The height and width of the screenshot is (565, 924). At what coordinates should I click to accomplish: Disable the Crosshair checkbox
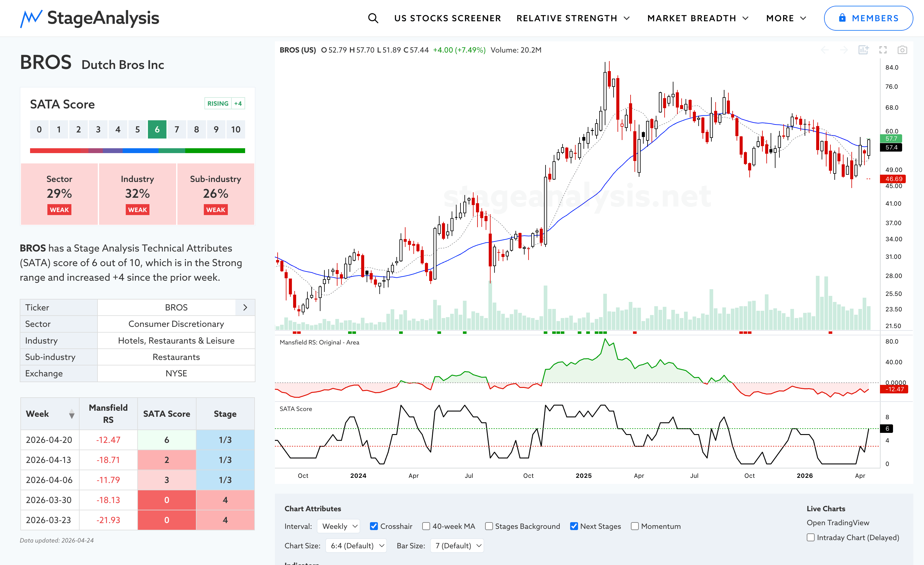374,526
